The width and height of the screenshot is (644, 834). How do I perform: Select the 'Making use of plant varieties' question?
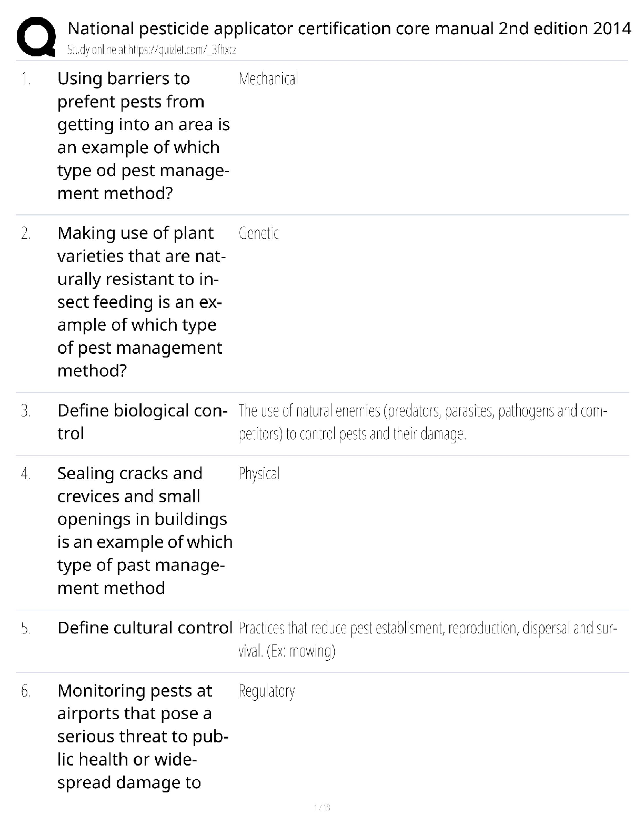141,302
